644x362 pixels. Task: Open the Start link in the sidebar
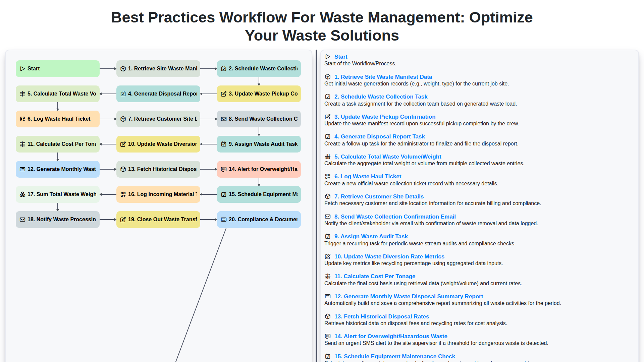341,57
